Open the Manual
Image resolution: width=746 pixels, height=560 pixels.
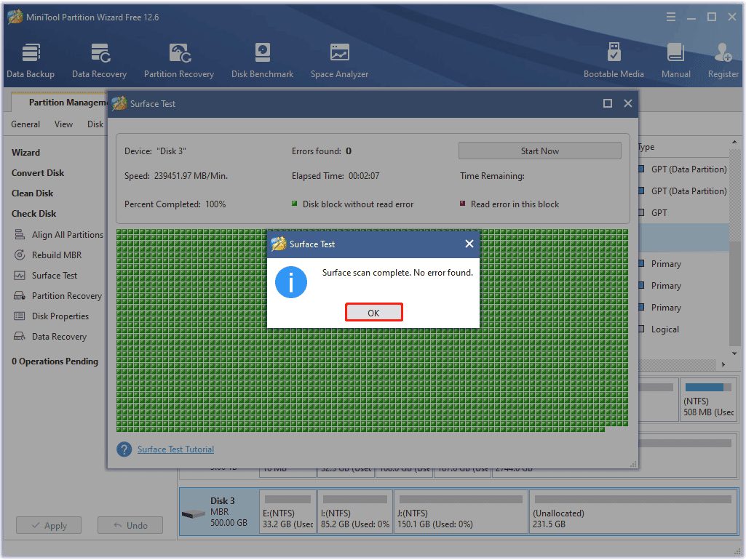[675, 60]
